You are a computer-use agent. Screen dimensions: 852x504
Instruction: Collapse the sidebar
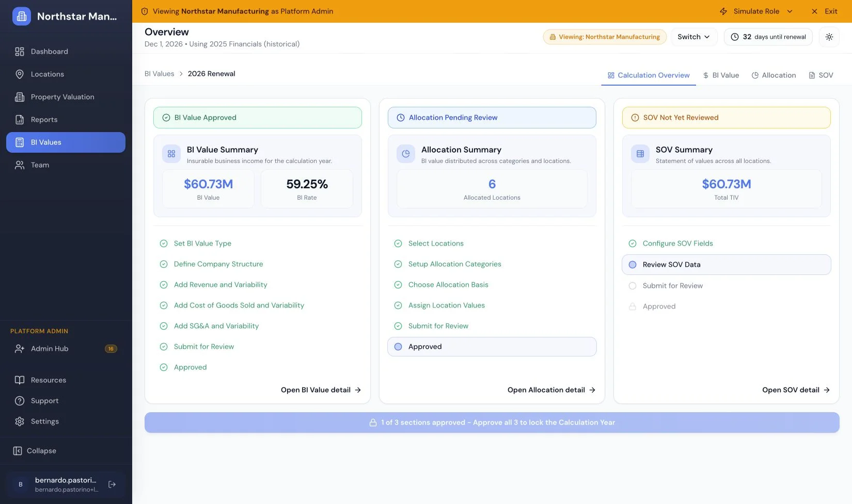pos(35,451)
